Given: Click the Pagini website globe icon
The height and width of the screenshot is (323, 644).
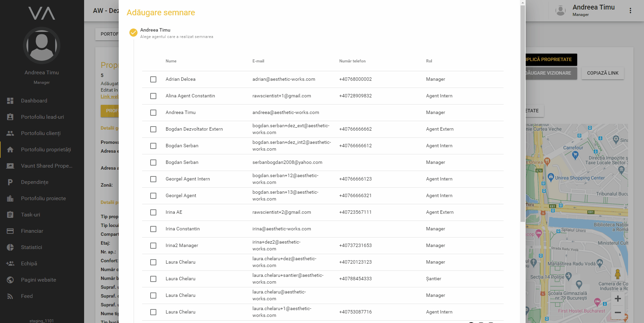Looking at the screenshot, I should [x=10, y=280].
